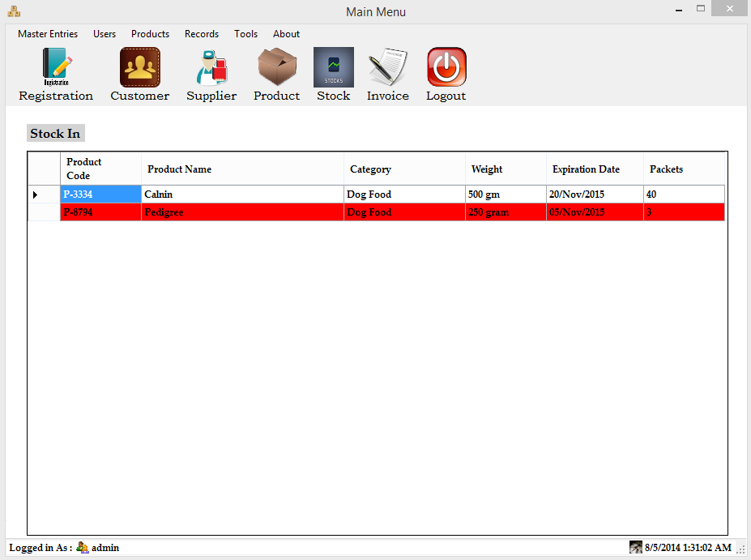Sort by Product Name column header
The image size is (751, 560).
coord(242,169)
